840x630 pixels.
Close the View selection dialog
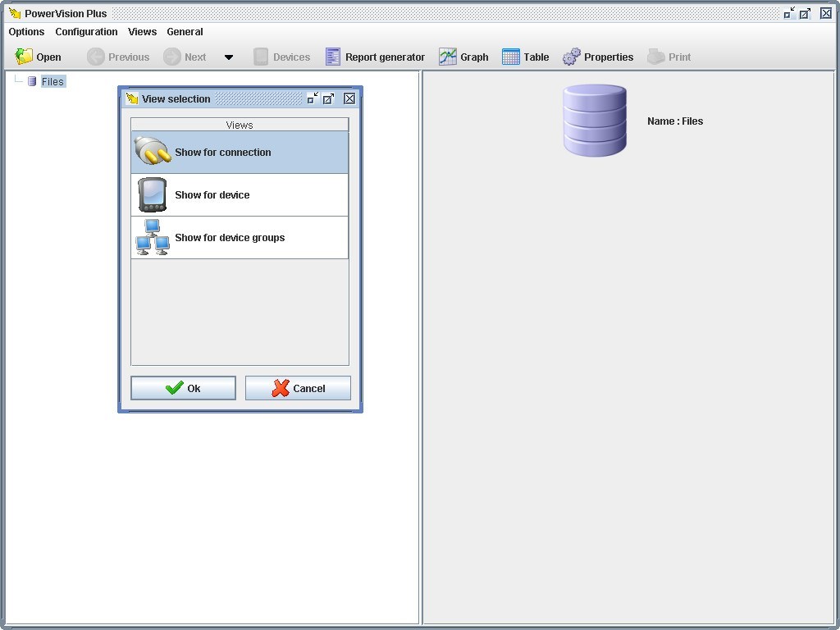tap(349, 98)
